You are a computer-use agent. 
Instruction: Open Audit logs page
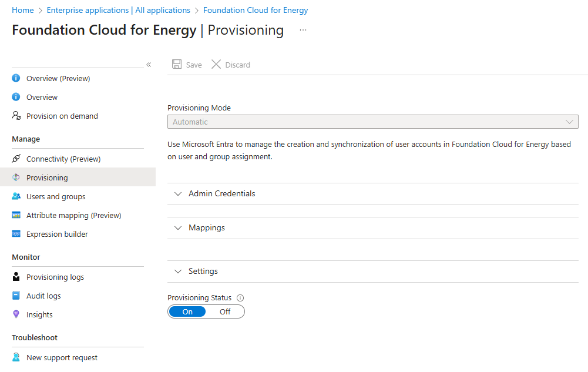tap(78, 296)
